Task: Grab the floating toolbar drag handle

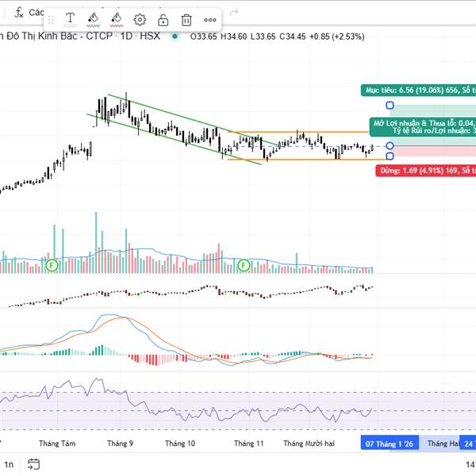Action: click(x=51, y=19)
